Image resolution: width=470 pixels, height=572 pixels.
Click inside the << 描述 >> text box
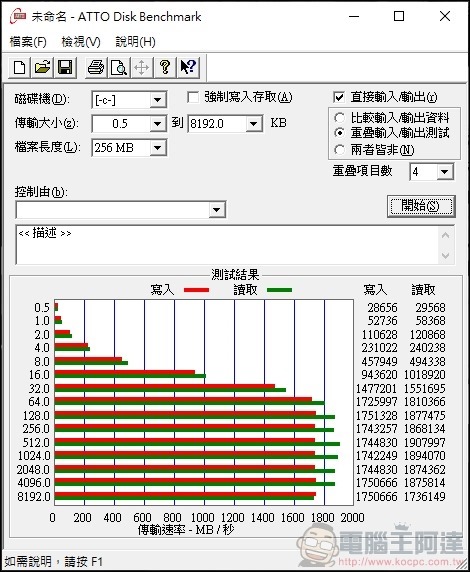coord(226,244)
